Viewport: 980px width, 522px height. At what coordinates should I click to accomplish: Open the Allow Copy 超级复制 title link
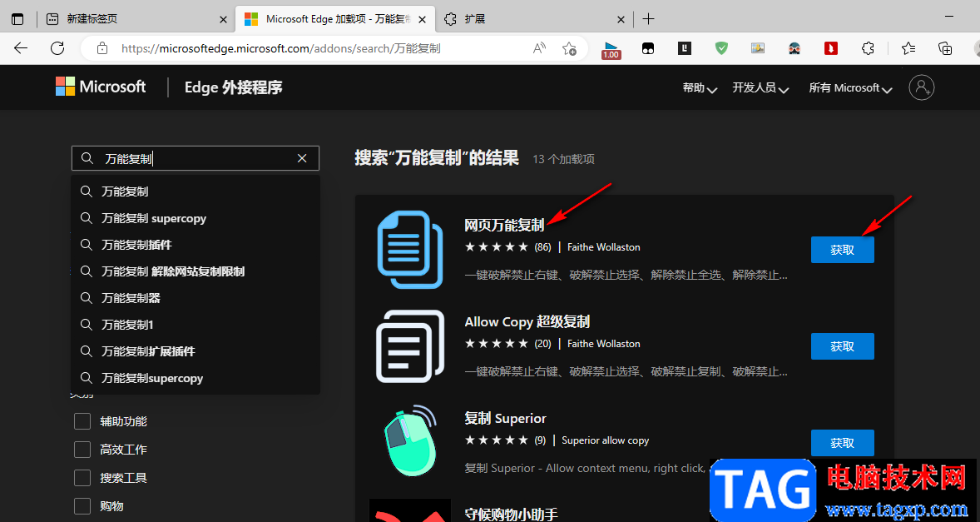point(527,322)
